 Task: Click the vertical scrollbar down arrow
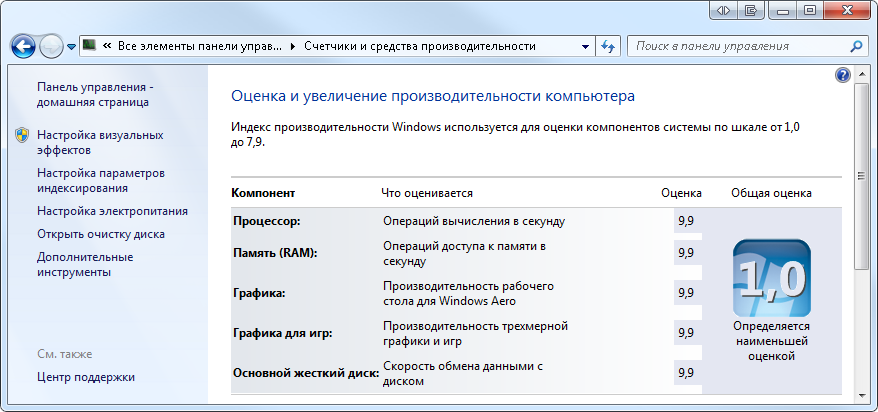861,395
